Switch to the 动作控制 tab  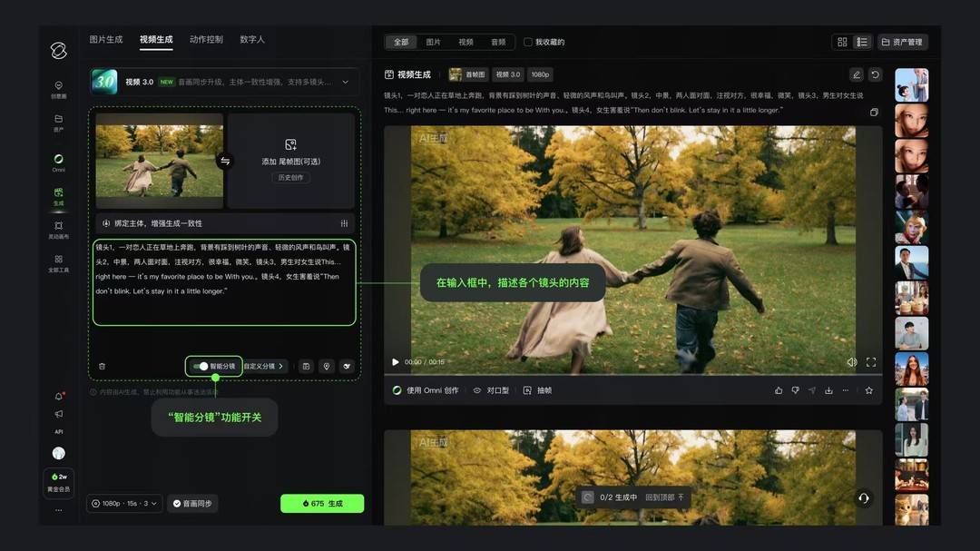[206, 39]
